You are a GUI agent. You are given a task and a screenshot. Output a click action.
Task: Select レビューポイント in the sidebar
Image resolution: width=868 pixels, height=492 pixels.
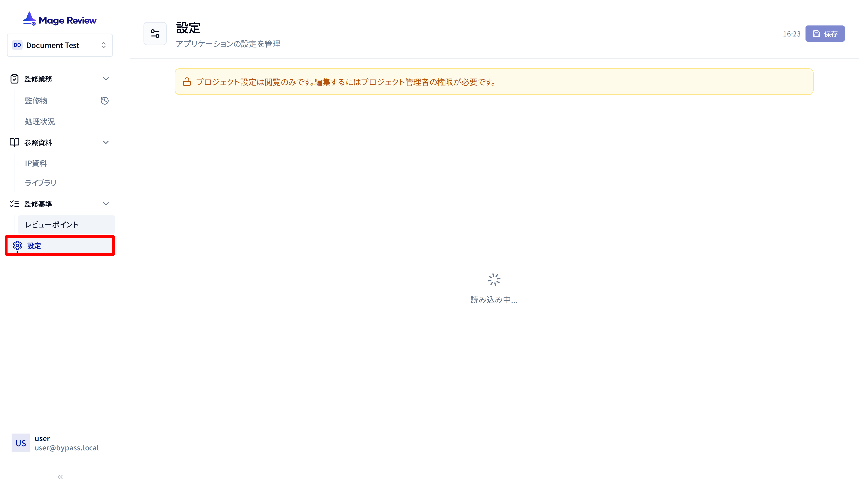[x=66, y=224]
